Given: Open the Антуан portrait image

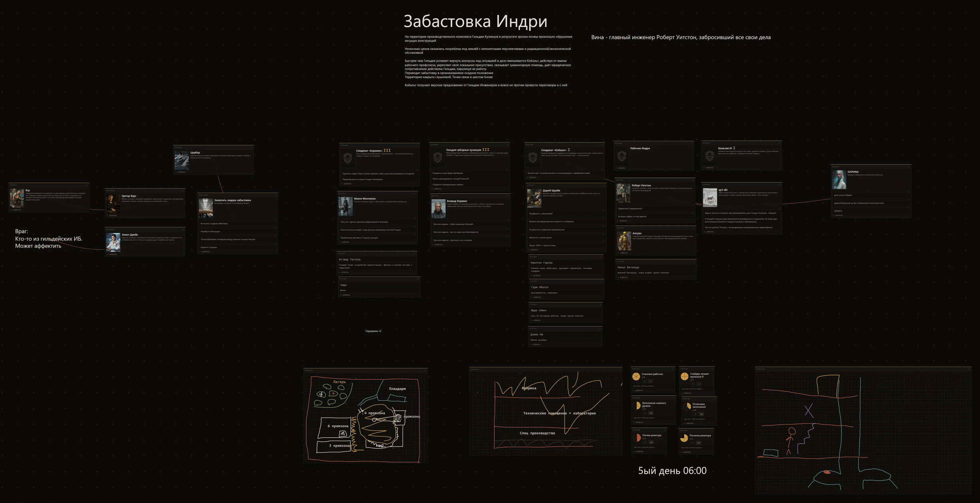Looking at the screenshot, I should [x=624, y=241].
